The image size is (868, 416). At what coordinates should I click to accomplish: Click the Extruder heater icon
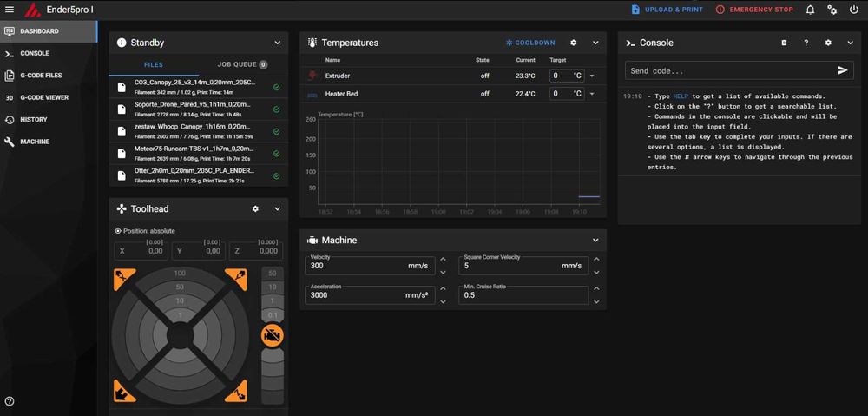(x=312, y=76)
